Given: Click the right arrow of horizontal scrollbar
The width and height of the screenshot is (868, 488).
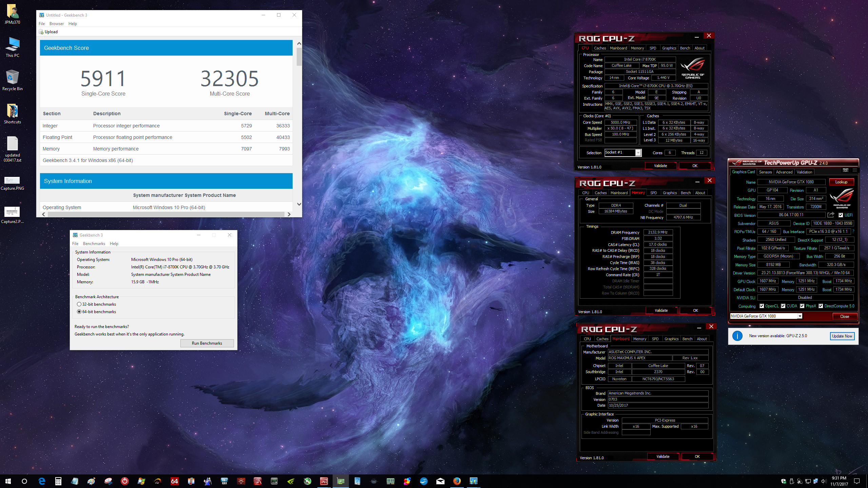Looking at the screenshot, I should [x=289, y=214].
